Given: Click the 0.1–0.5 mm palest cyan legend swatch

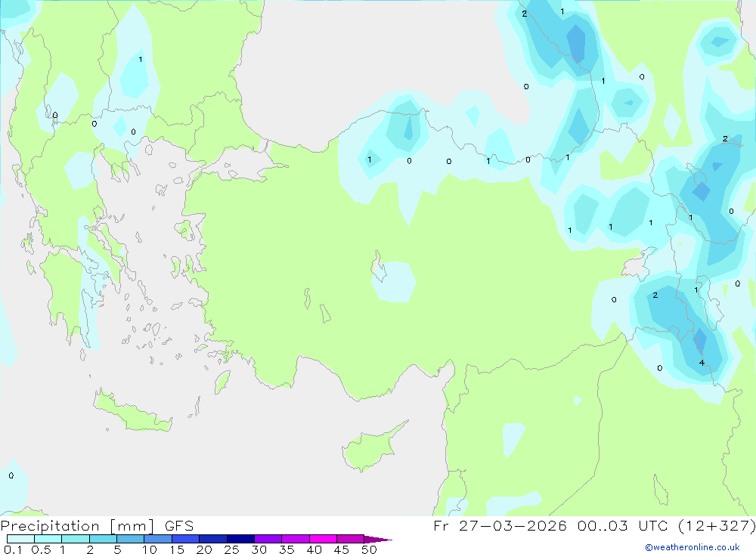Looking at the screenshot, I should pyautogui.click(x=20, y=539).
